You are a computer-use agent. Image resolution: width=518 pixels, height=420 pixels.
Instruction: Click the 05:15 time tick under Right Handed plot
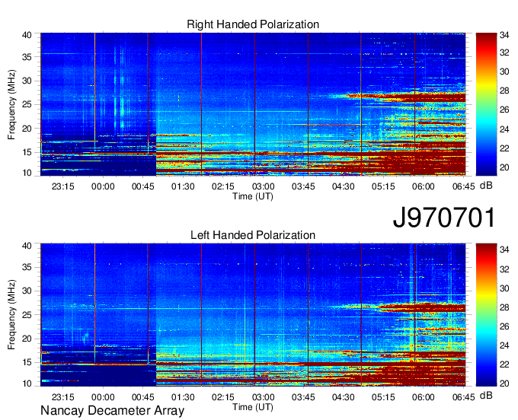pos(383,186)
